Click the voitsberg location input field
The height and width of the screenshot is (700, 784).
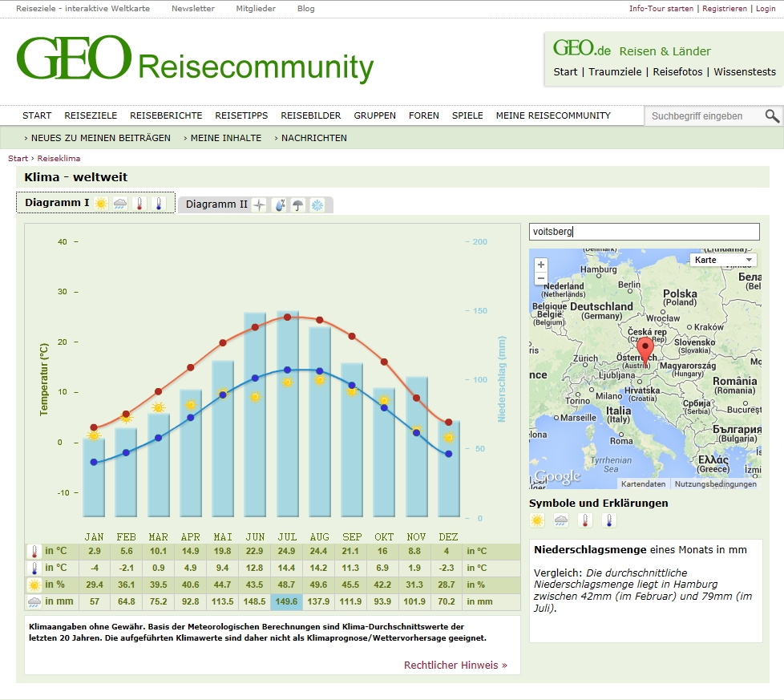[644, 232]
